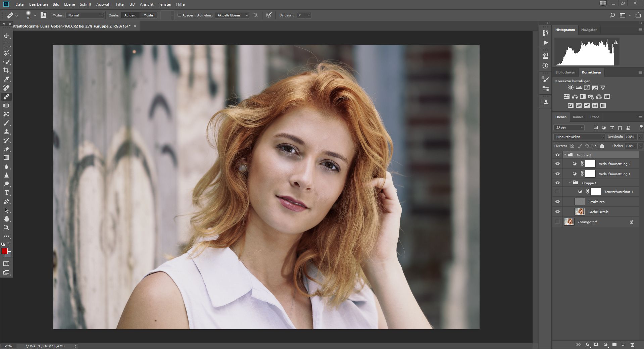This screenshot has width=644, height=349.
Task: Open the Filter menu
Action: 120,4
